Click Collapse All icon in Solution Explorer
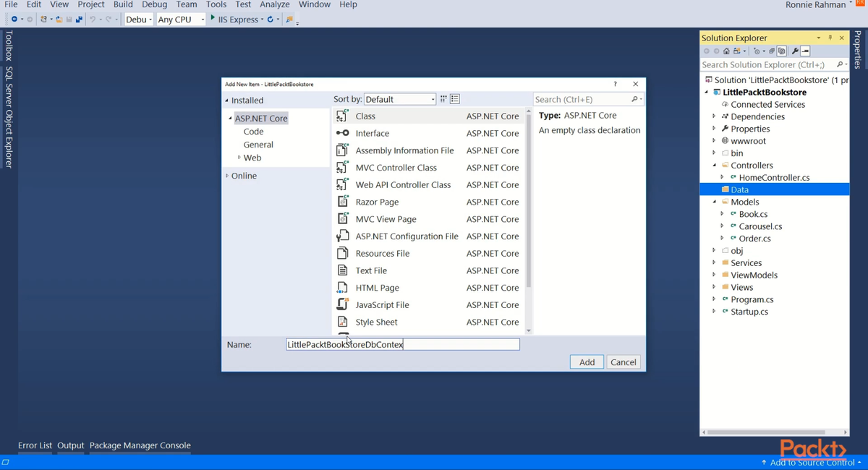The image size is (868, 470). [772, 51]
